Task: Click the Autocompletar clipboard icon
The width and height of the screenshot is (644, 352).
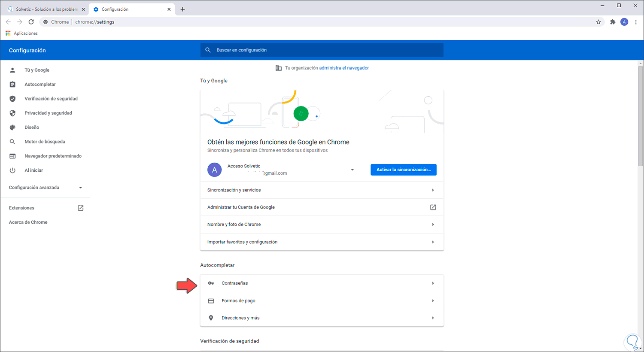Action: click(x=12, y=85)
